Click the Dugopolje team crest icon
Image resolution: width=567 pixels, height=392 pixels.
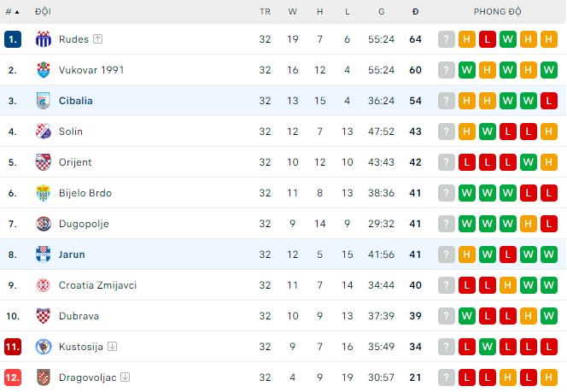tap(44, 224)
